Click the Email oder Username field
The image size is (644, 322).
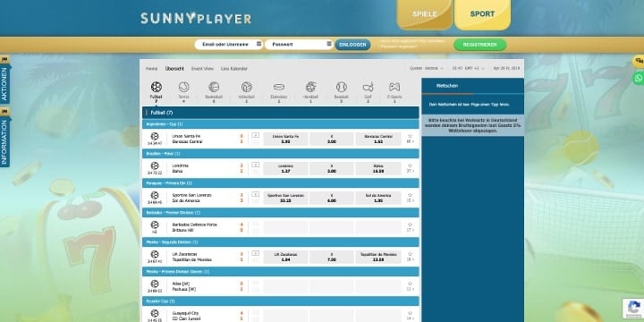228,45
